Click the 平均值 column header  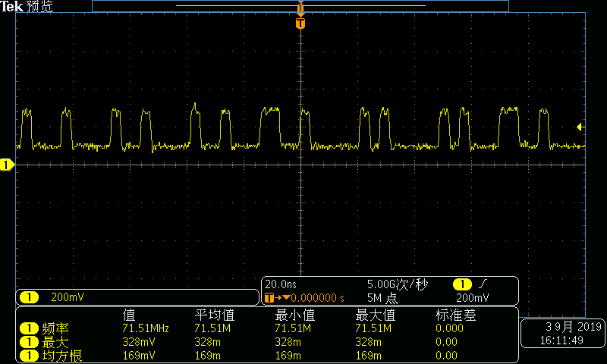[215, 315]
